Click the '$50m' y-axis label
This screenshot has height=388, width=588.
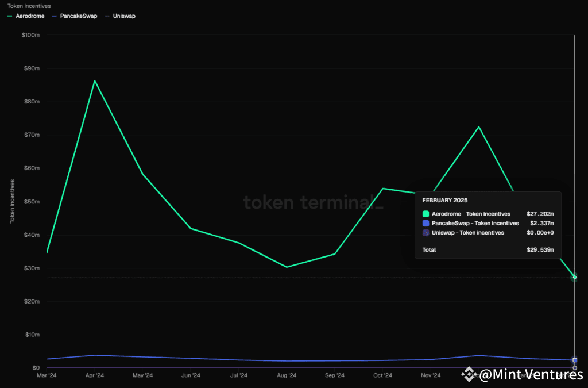pyautogui.click(x=32, y=202)
